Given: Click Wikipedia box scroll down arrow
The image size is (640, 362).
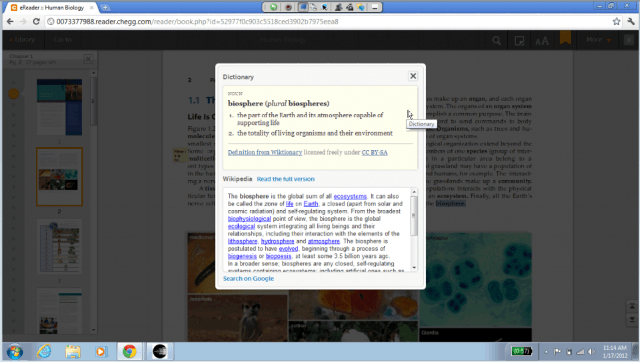Looking at the screenshot, I should coord(414,268).
